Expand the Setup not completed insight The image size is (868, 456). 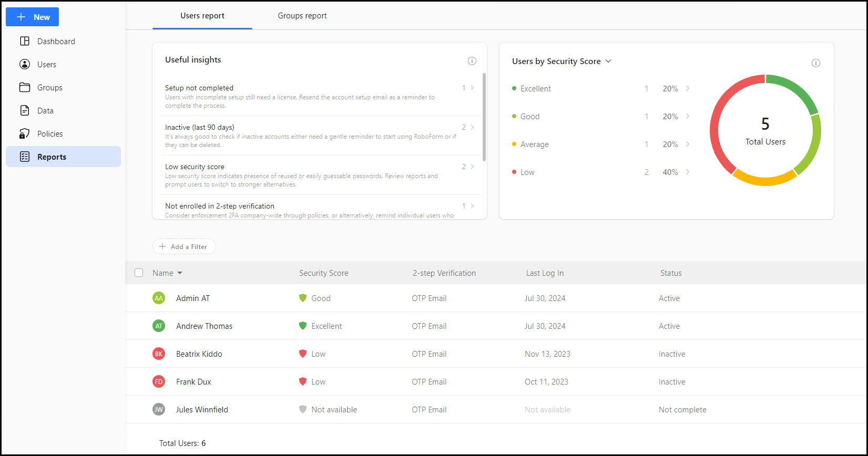coord(472,88)
